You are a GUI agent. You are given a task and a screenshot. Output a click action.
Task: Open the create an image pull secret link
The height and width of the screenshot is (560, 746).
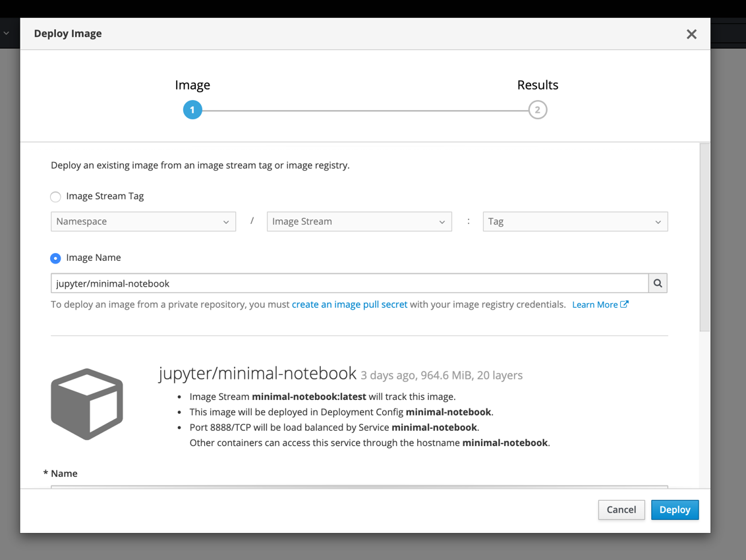coord(349,304)
